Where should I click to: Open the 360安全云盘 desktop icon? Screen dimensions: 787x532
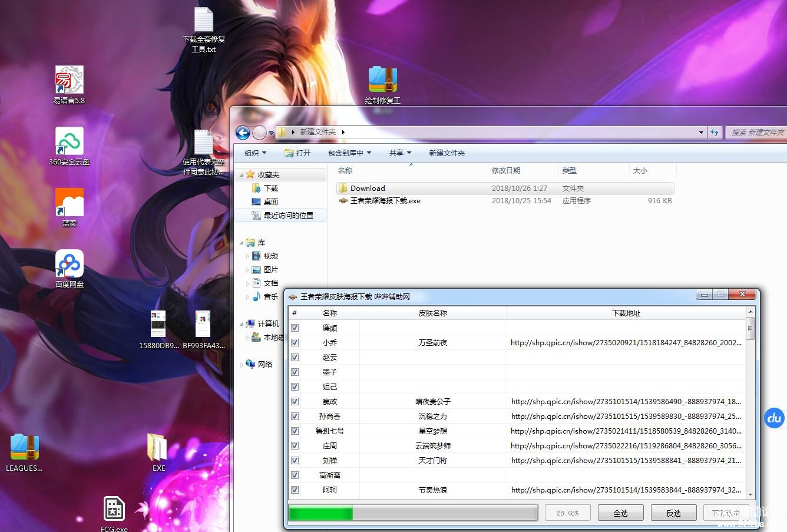click(x=69, y=142)
